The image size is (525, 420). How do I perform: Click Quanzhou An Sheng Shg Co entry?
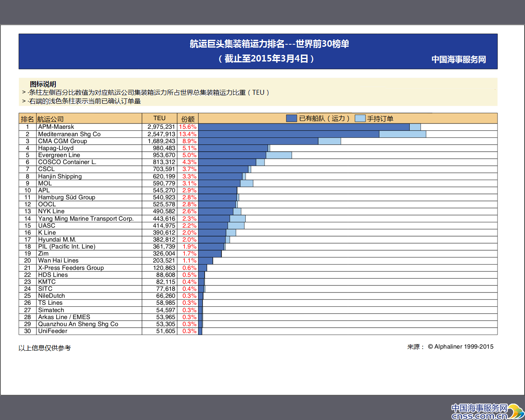coord(78,324)
